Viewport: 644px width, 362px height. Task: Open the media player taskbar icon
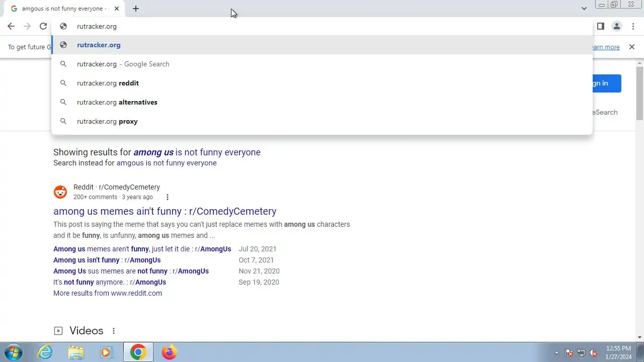(x=106, y=352)
